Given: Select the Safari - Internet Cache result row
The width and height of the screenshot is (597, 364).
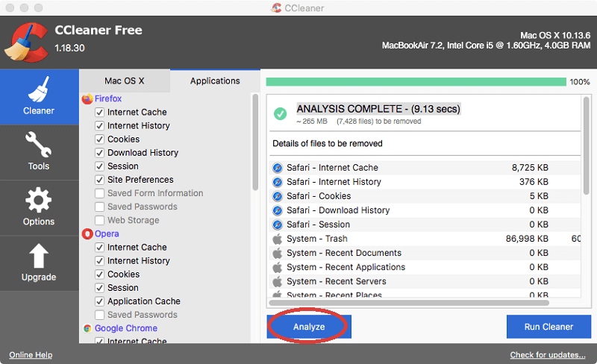Looking at the screenshot, I should (425, 168).
